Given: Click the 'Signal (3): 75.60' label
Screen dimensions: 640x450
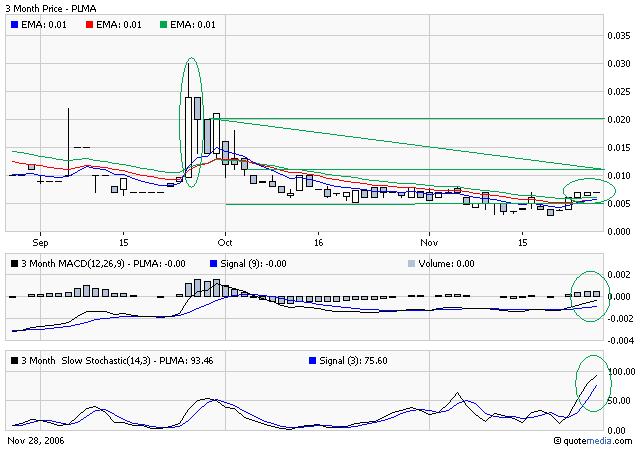Looking at the screenshot, I should coord(353,361).
